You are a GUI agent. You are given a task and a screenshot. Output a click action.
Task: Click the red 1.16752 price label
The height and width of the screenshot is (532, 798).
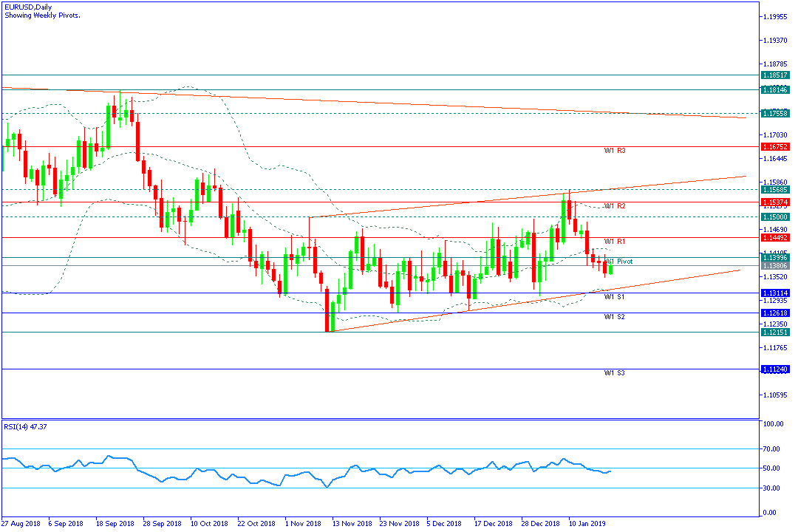pos(775,146)
